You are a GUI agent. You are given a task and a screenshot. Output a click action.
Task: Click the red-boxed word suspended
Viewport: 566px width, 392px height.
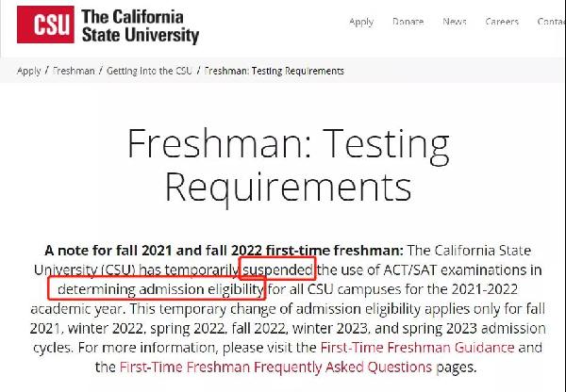coord(277,269)
